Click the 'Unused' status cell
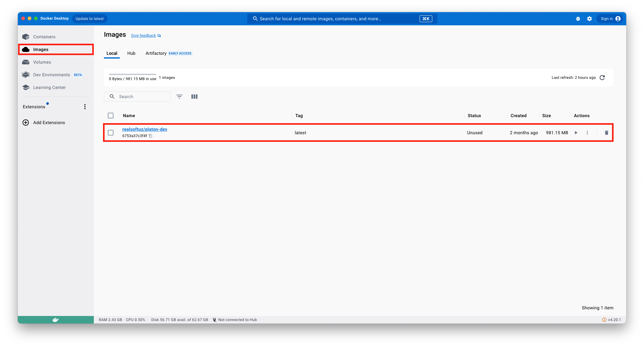Viewport: 644px width, 347px height. click(x=475, y=133)
